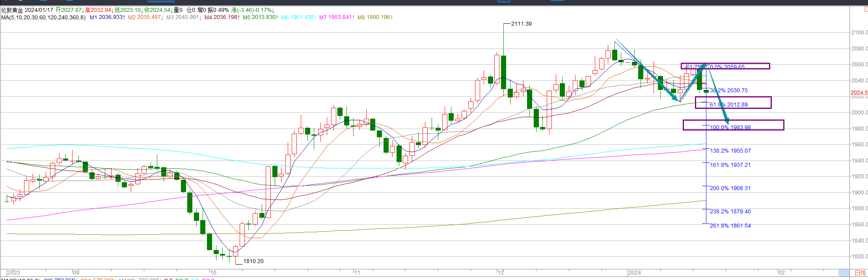This screenshot has width=868, height=280.
Task: Click the light blue box beside 日线
Action: (x=844, y=273)
